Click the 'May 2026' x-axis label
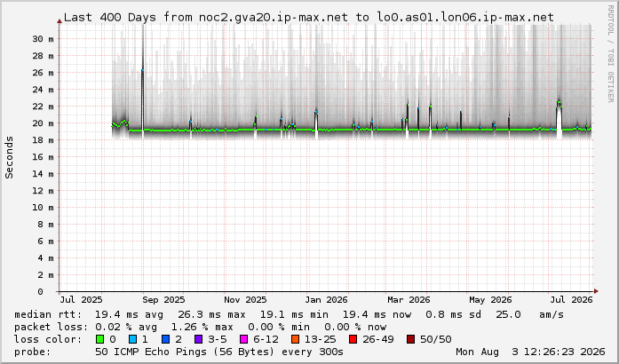Screen dimensions: 619x364 click(x=490, y=300)
